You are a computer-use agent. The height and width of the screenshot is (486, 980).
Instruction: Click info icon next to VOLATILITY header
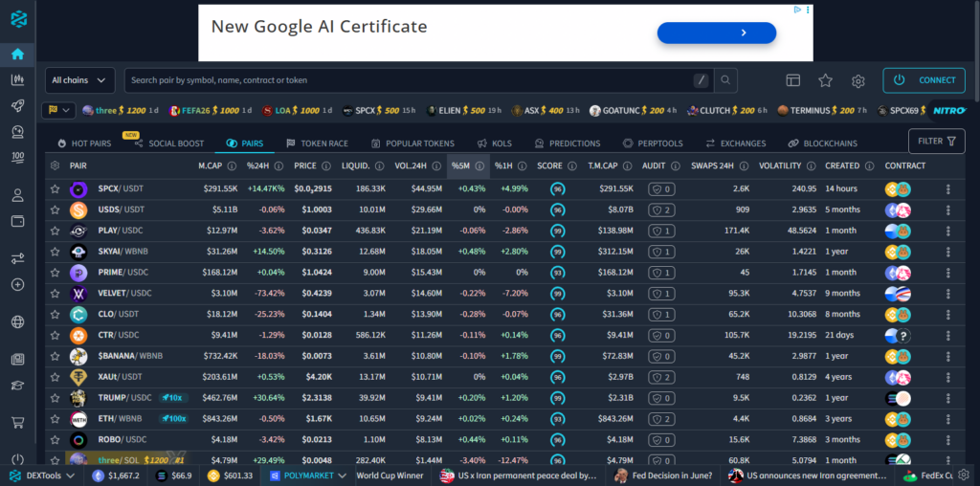pos(811,166)
